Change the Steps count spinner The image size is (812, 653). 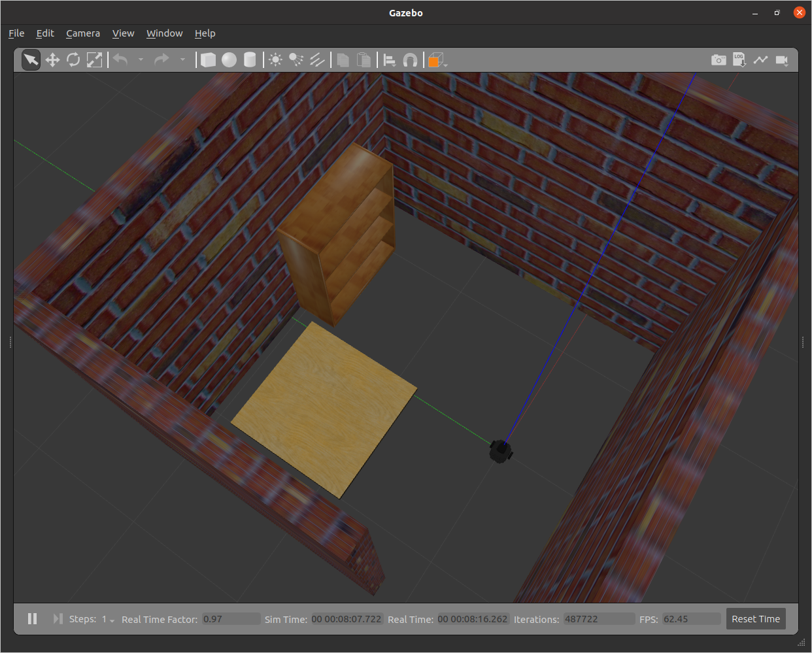coord(108,619)
